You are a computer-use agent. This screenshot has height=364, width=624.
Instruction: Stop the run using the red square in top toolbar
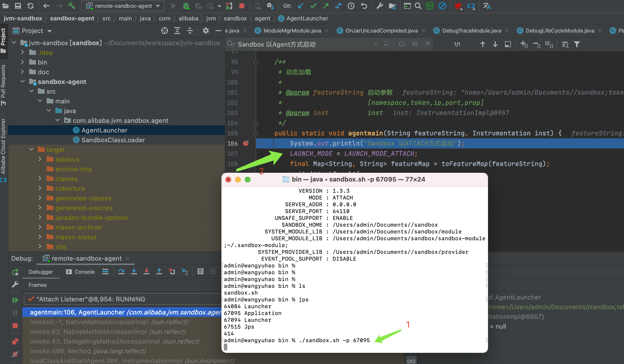pos(242,6)
